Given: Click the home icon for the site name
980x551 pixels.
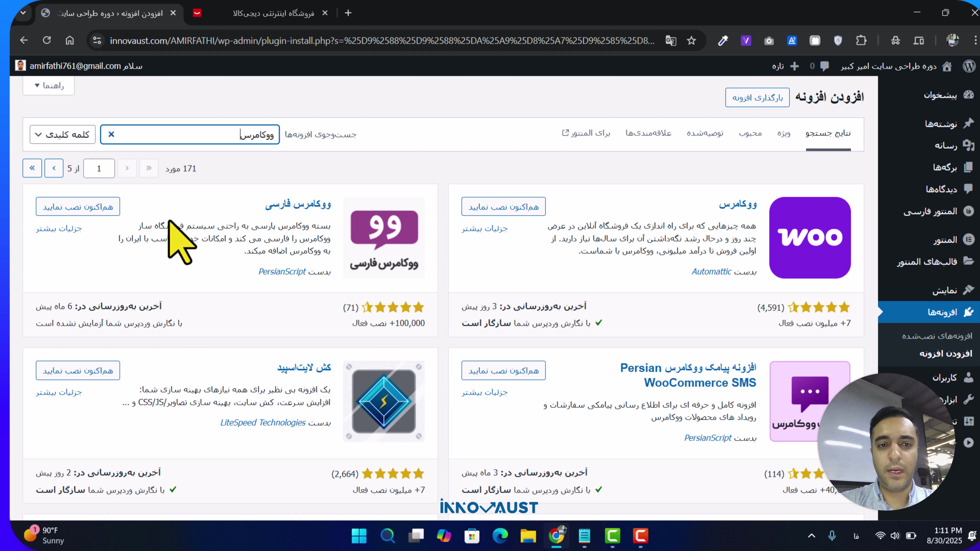Looking at the screenshot, I should click(947, 66).
